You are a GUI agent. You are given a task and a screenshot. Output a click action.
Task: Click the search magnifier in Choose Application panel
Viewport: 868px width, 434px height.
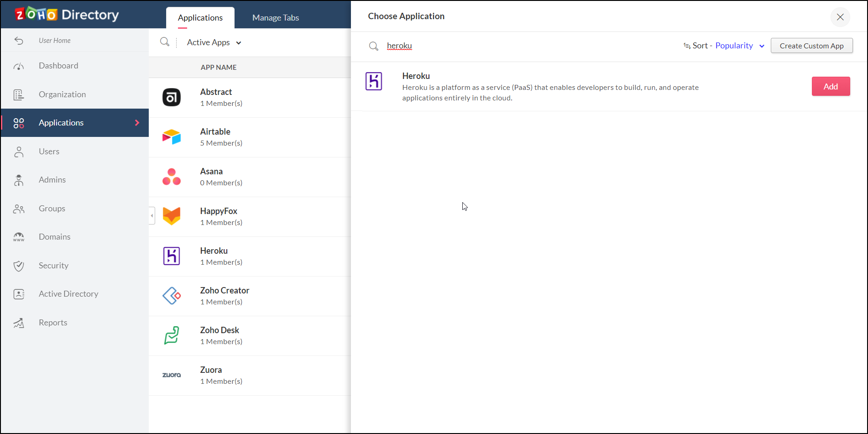tap(374, 46)
